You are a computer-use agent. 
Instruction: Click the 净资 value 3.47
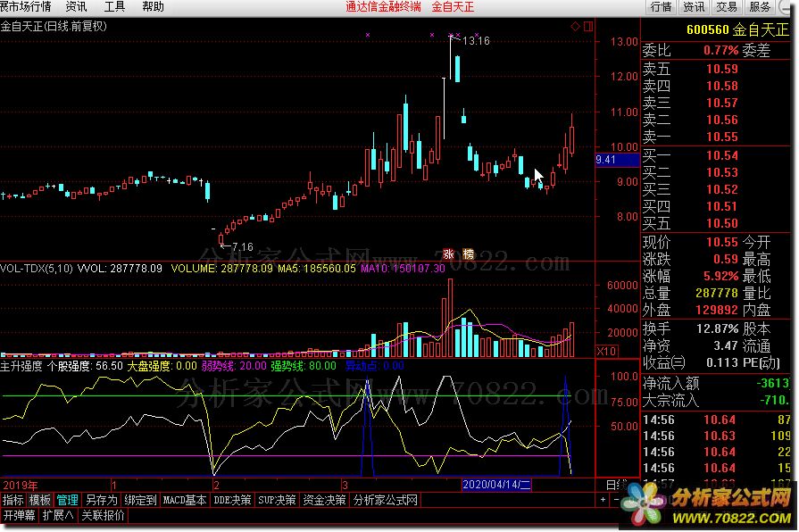pos(726,345)
